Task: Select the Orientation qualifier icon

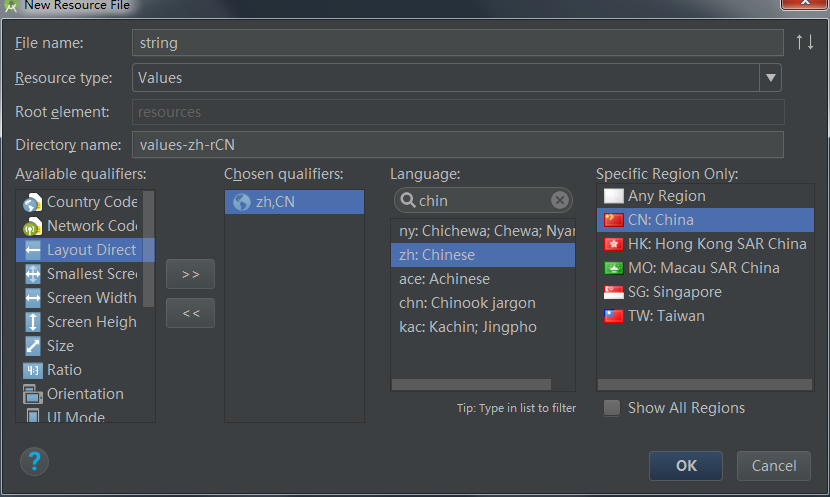Action: coord(32,394)
